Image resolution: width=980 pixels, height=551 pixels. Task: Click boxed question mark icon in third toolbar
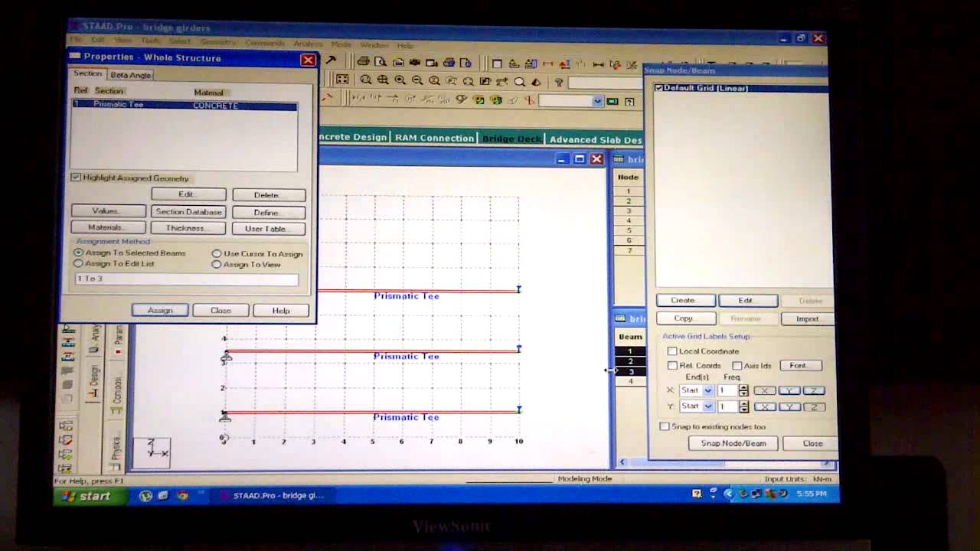tap(629, 101)
